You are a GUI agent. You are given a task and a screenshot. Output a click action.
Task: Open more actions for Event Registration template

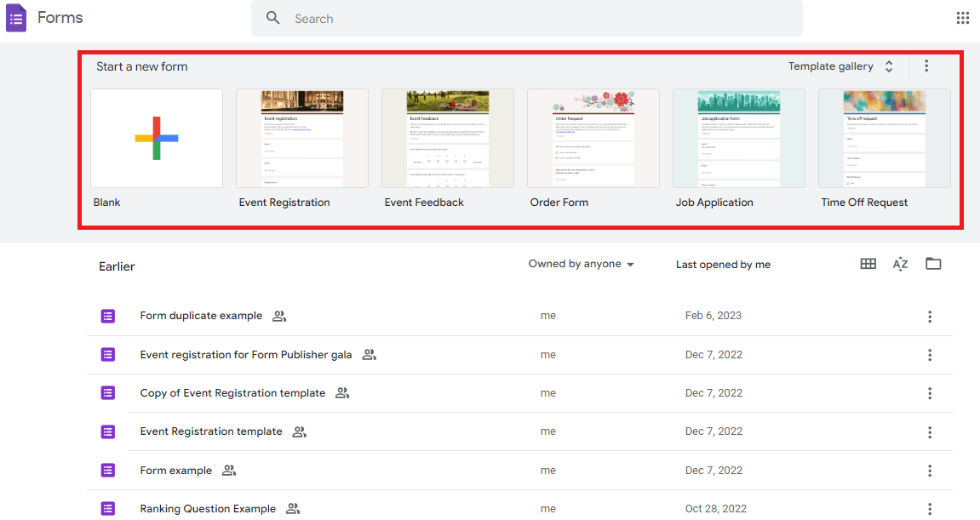pos(930,431)
